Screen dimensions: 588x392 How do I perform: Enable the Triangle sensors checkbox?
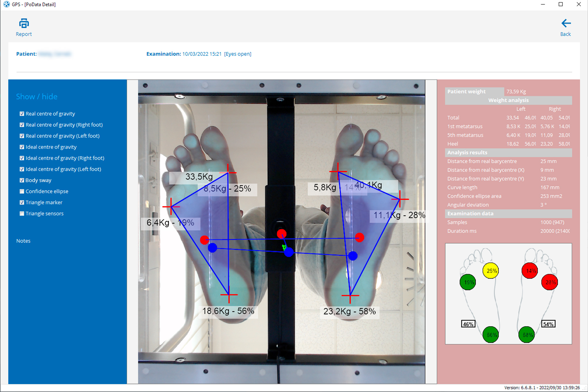click(x=22, y=213)
